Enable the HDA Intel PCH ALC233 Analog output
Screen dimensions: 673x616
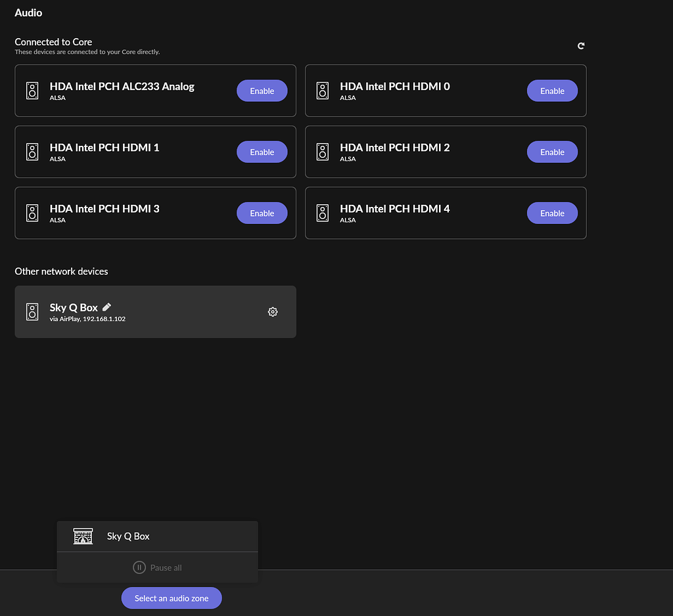coord(262,91)
